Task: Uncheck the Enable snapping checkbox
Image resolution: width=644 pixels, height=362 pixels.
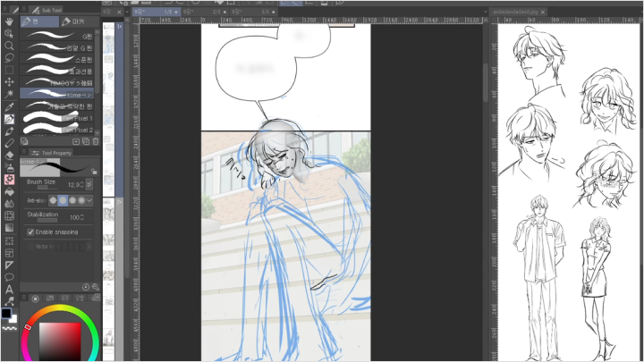Action: pos(30,232)
